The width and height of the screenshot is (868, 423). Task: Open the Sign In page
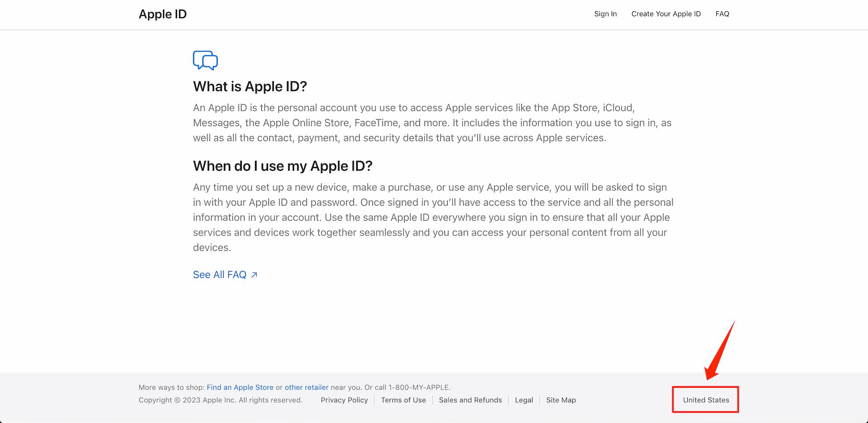point(605,14)
